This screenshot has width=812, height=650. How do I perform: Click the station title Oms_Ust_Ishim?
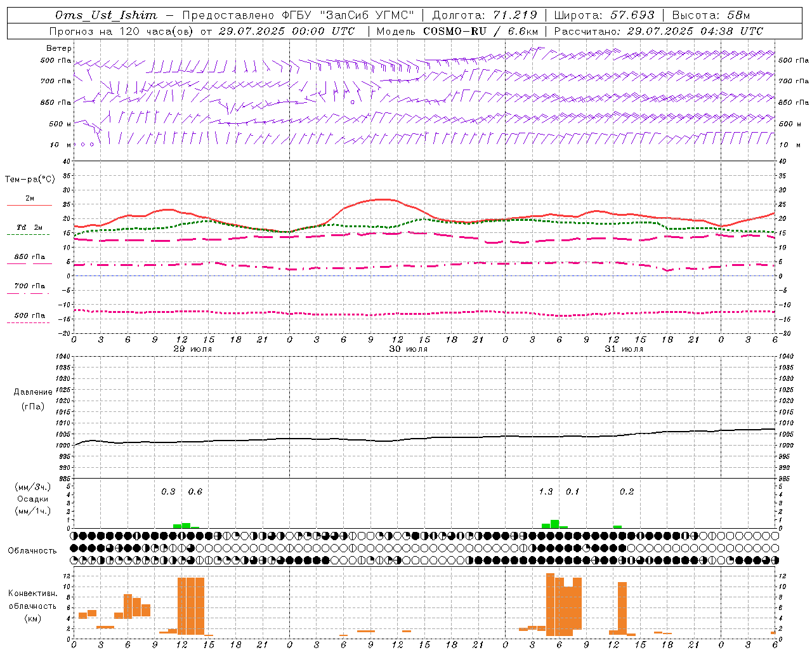[x=106, y=15]
